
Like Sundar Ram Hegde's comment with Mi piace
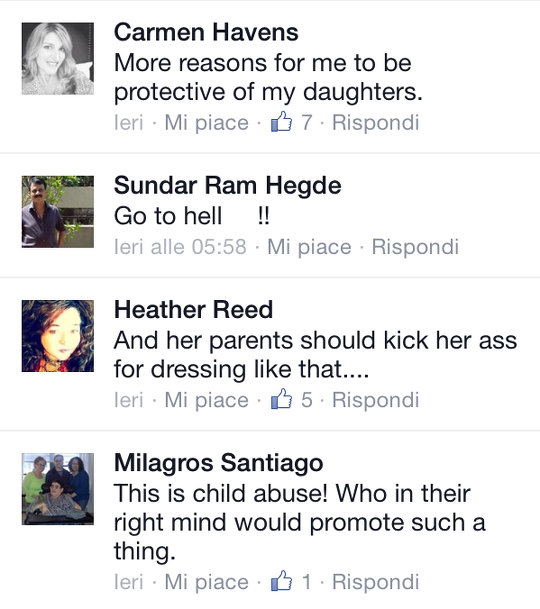tap(309, 247)
